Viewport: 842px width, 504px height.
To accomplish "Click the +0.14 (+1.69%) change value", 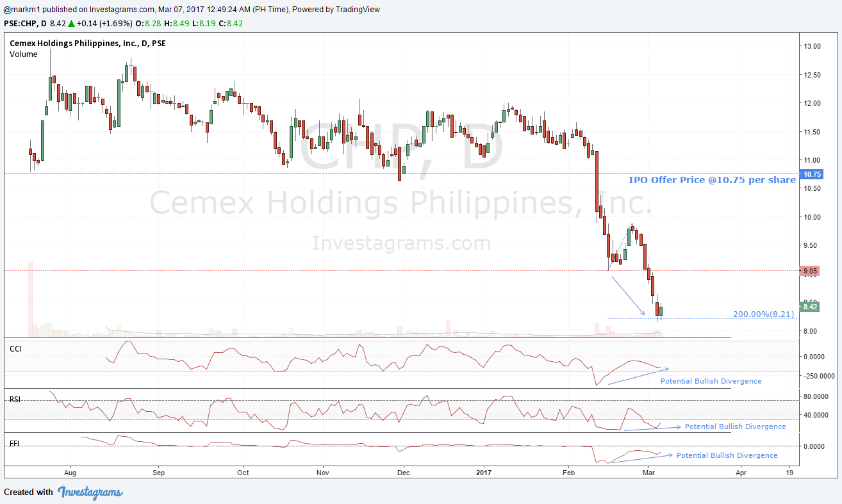I will coord(104,24).
